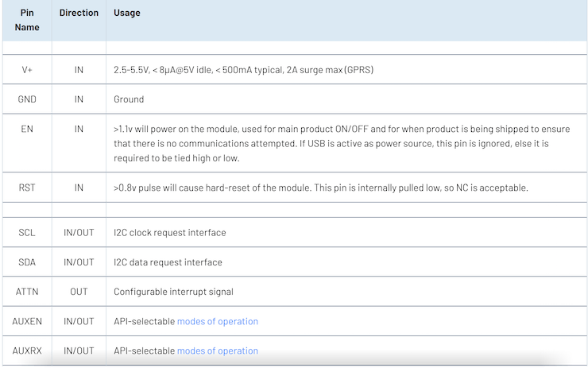Click the AUXRX pin name cell
The image size is (588, 368).
[x=26, y=351]
